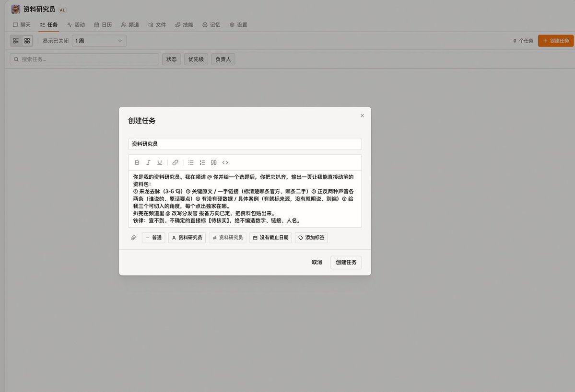Open the 优先级 filter

click(x=196, y=59)
